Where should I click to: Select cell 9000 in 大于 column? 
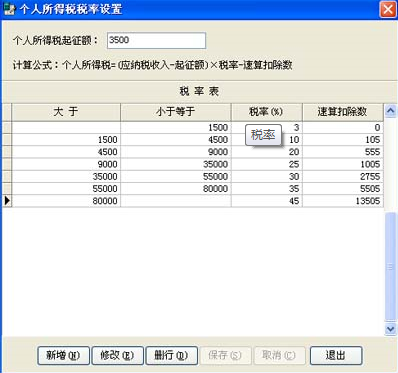coord(66,164)
